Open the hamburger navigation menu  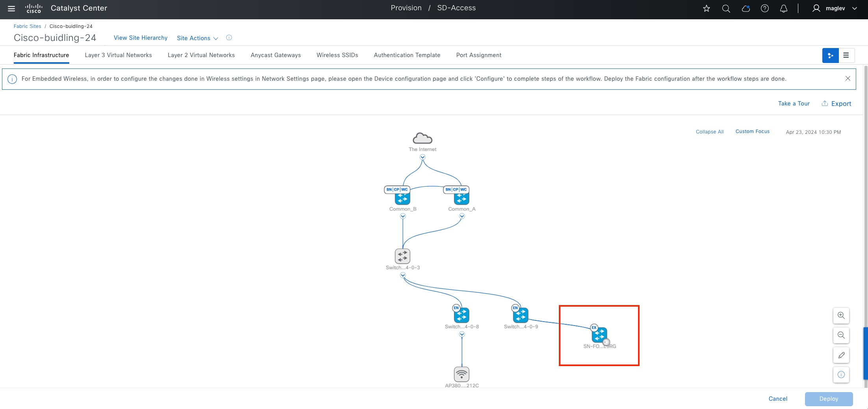pos(11,8)
